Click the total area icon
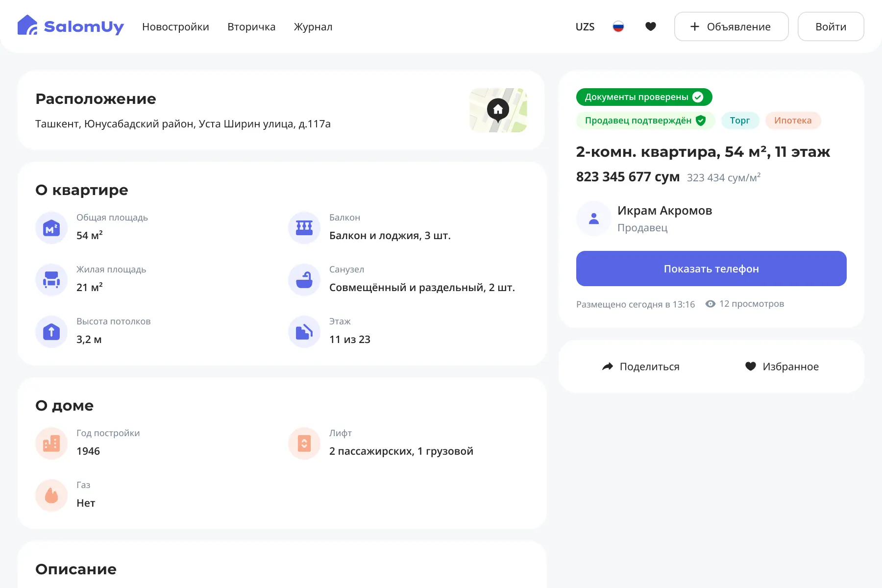The image size is (882, 588). (x=51, y=228)
